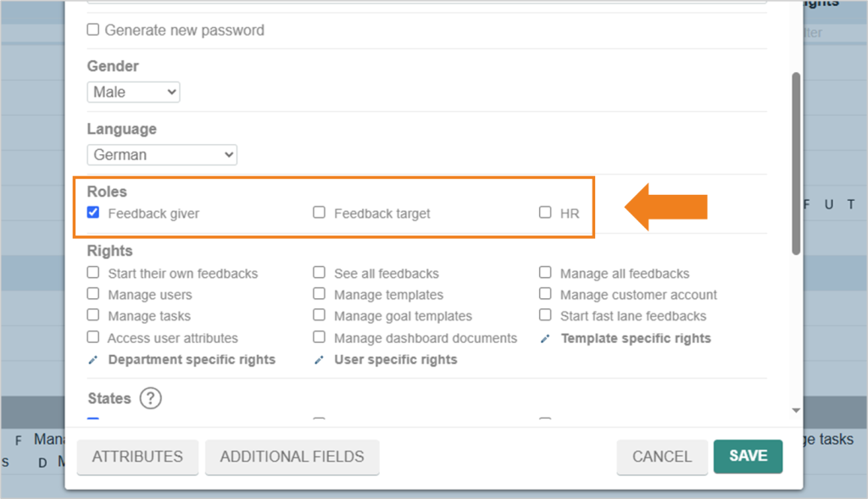Save the user settings
The image size is (868, 499).
coord(748,457)
